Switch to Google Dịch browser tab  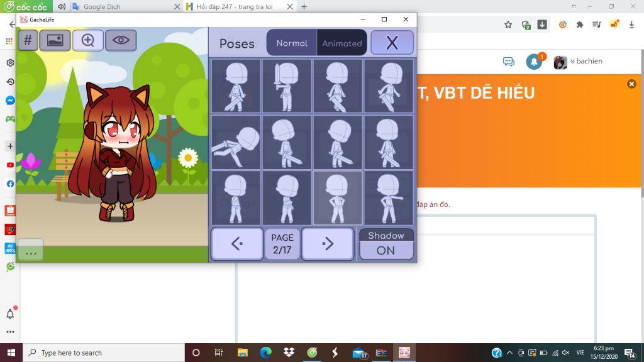click(125, 6)
